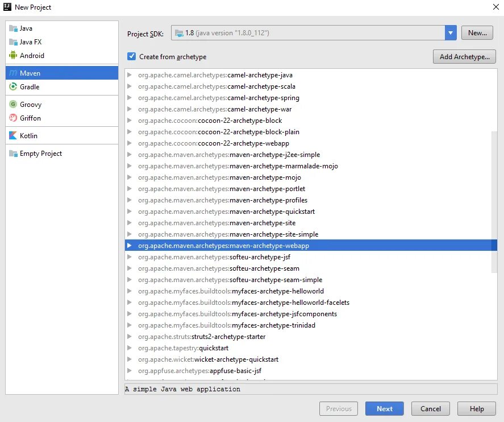Screen dimensions: 504x422
Task: Expand struts2-archetype-starter node
Action: point(129,337)
